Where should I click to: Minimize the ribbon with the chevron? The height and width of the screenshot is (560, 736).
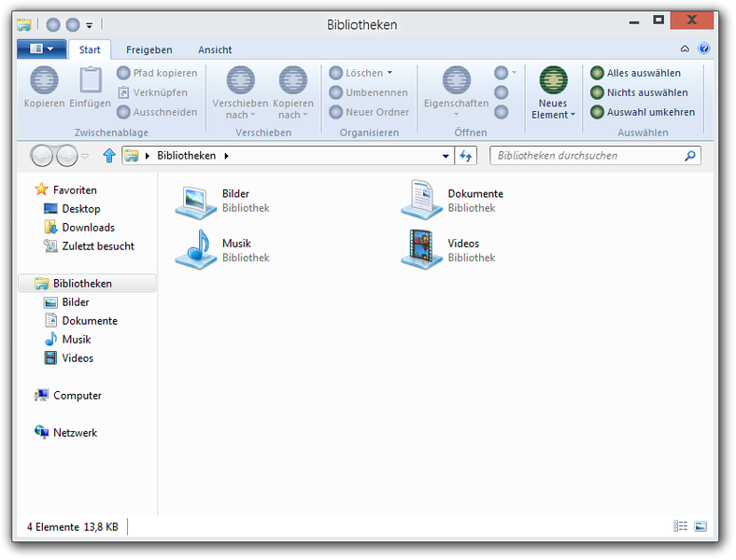pos(685,49)
